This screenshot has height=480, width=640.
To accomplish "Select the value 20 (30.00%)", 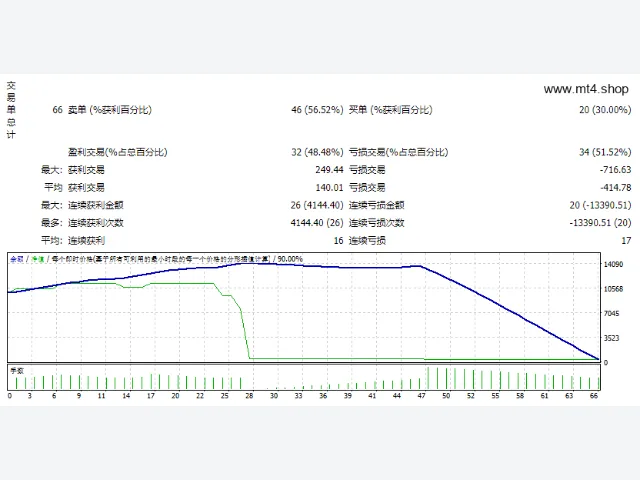I will click(x=605, y=110).
